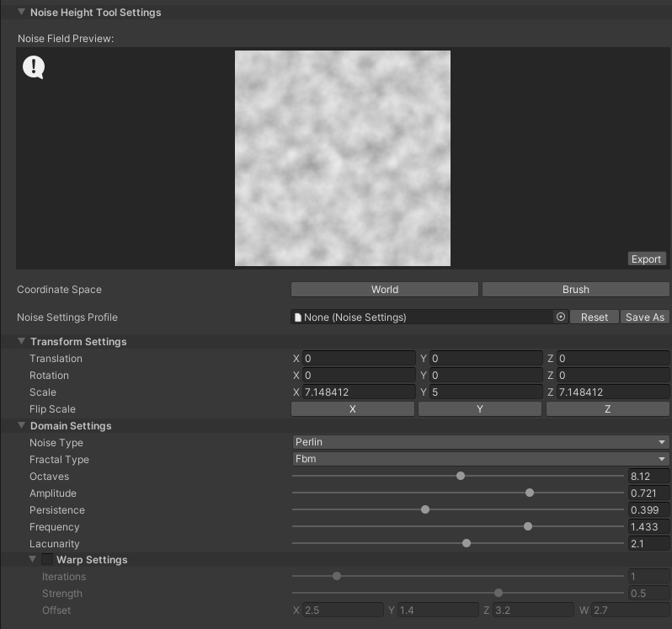
Task: Click the warning speech-bubble icon in preview
Action: [33, 67]
